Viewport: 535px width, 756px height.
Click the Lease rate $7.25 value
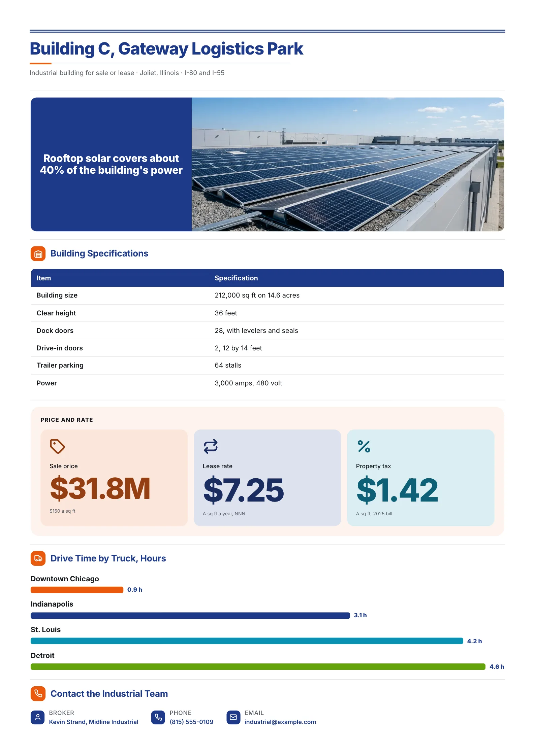(244, 490)
